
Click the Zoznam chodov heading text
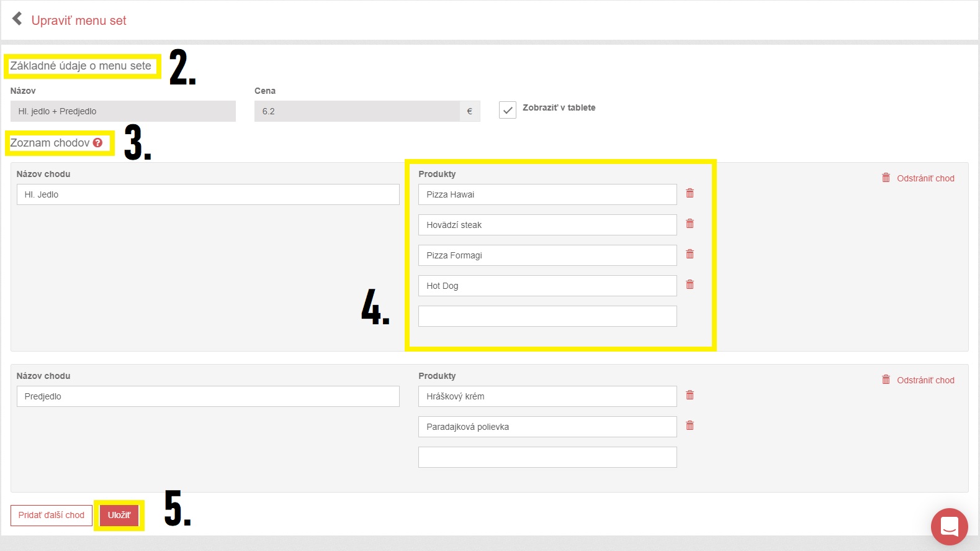[50, 143]
